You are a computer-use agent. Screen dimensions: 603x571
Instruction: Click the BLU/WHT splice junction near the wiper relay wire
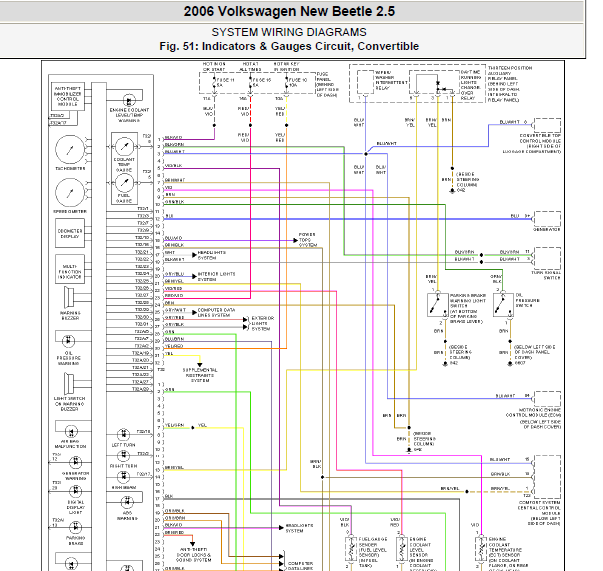pos(366,154)
